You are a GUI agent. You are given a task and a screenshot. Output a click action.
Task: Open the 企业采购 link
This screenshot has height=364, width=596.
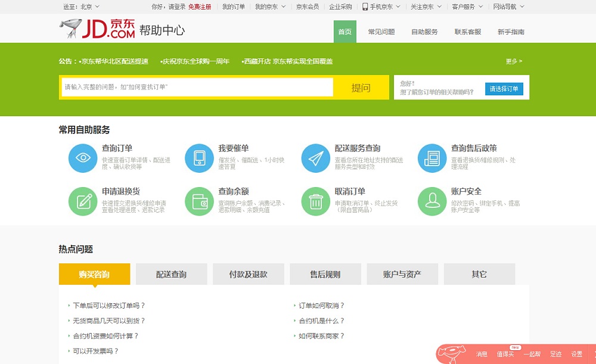tap(340, 7)
